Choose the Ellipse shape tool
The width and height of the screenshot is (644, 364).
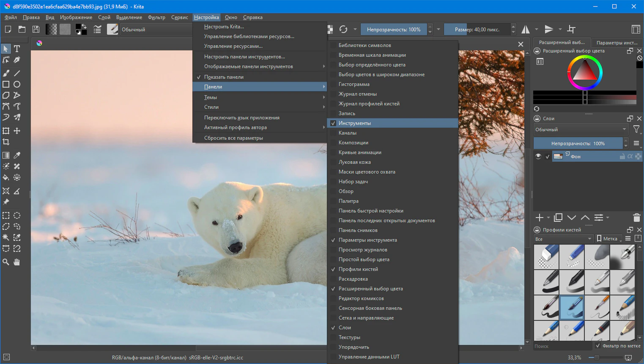17,84
